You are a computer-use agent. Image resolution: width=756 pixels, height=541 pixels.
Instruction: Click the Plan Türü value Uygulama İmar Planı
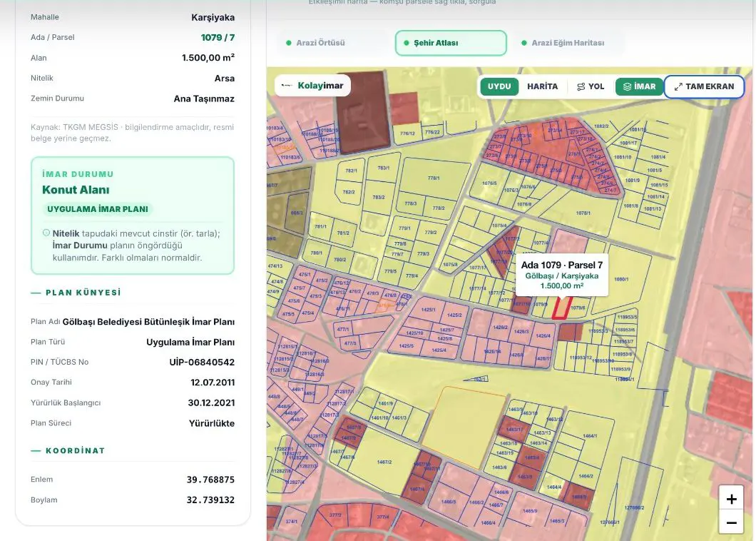click(x=190, y=342)
